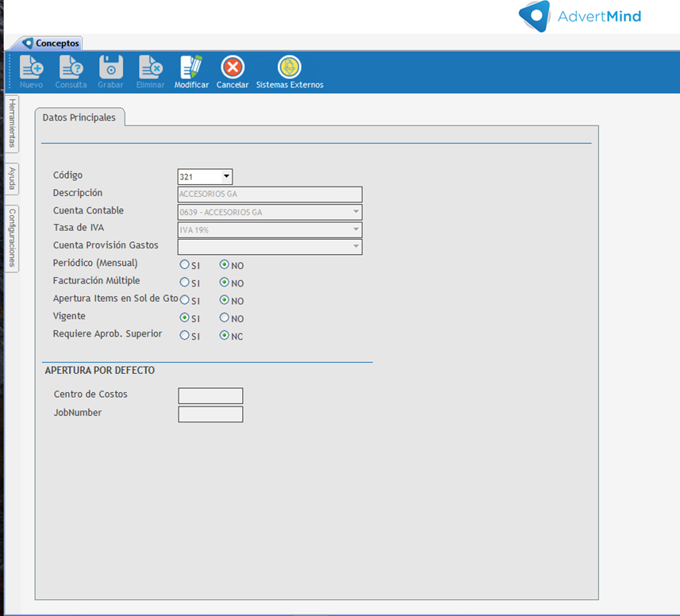This screenshot has height=616, width=680.
Task: Click the Centro de Costos field
Action: 210,395
